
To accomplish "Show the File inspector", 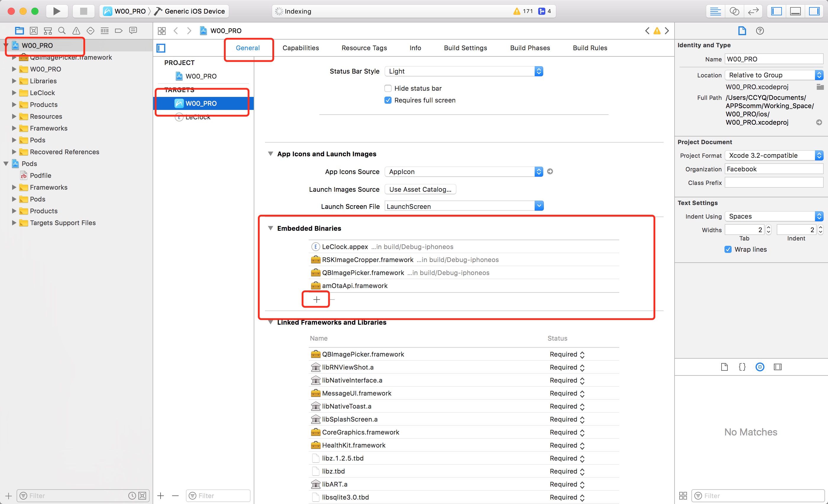I will (x=742, y=30).
